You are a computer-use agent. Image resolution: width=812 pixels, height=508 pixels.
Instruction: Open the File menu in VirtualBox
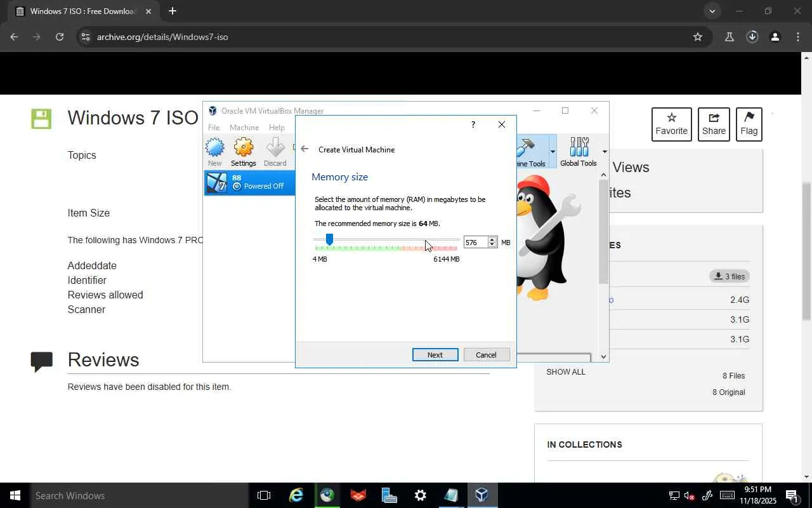[214, 128]
